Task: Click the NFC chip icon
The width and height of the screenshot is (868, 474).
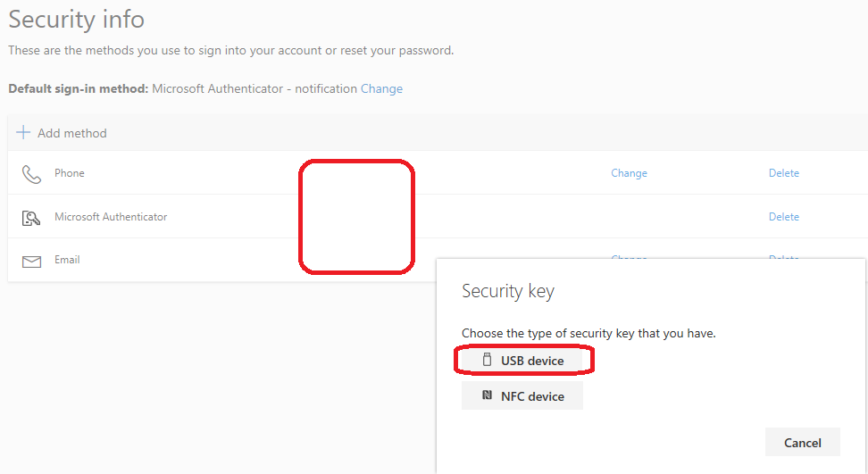Action: click(487, 395)
